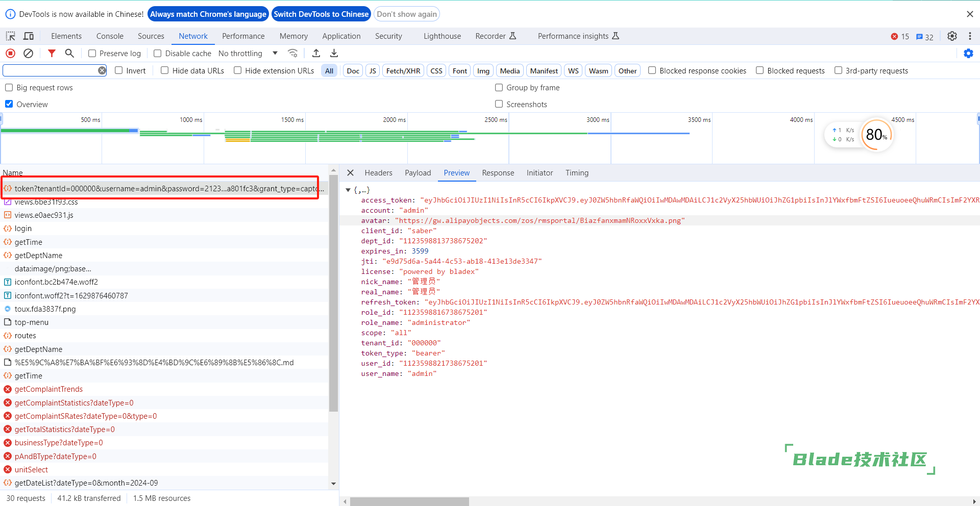Image resolution: width=980 pixels, height=506 pixels.
Task: Check the Invert filter checkbox
Action: [119, 70]
